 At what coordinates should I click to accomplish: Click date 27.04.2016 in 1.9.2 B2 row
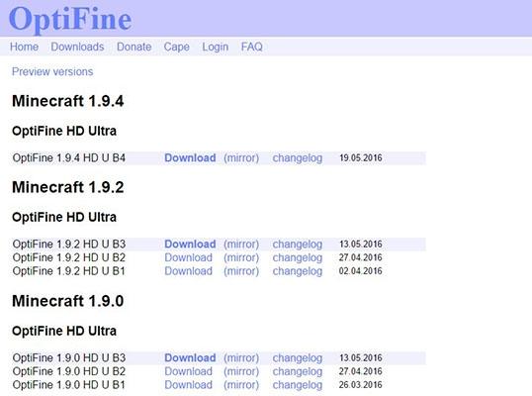(361, 257)
